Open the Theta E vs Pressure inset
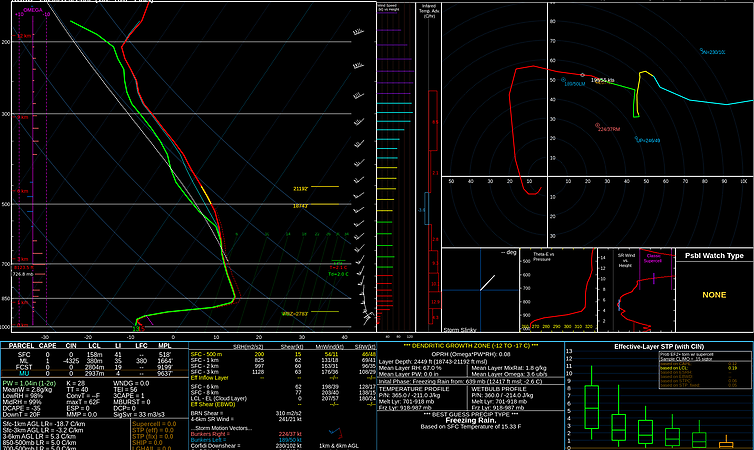This screenshot has height=450, width=754. pos(558,290)
